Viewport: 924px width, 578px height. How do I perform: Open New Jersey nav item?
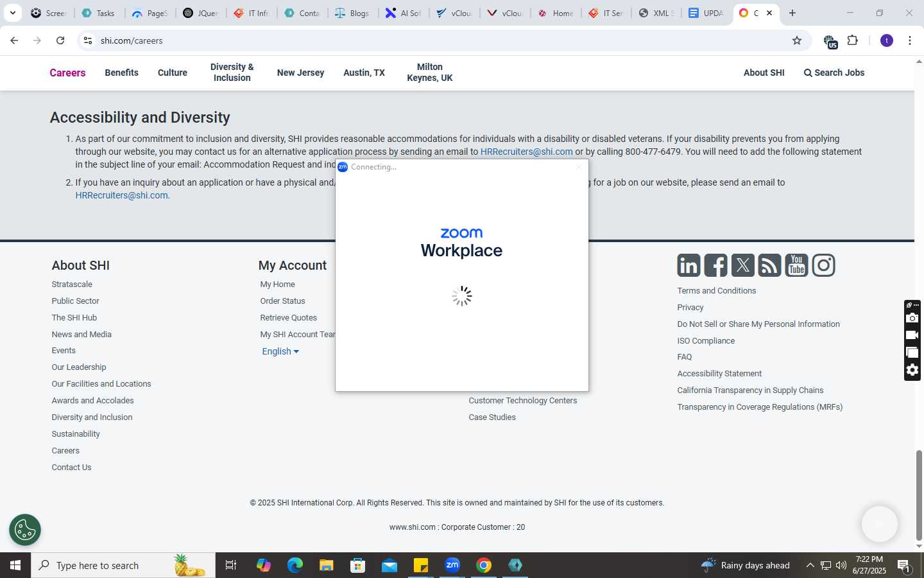(x=300, y=73)
